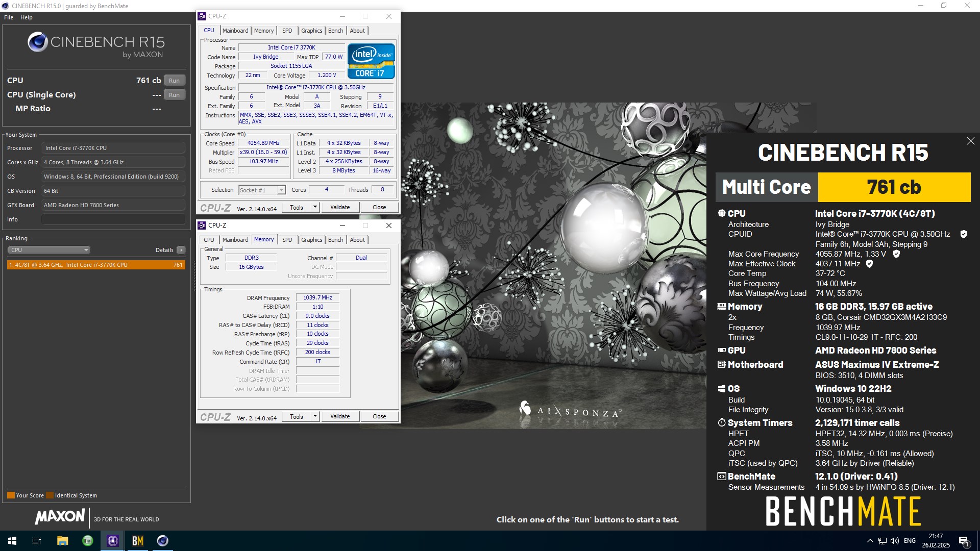Click BenchMate System Timers icon

(721, 422)
